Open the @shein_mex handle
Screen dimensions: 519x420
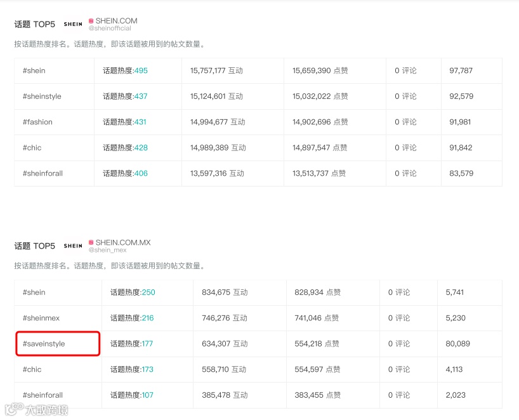coord(108,250)
